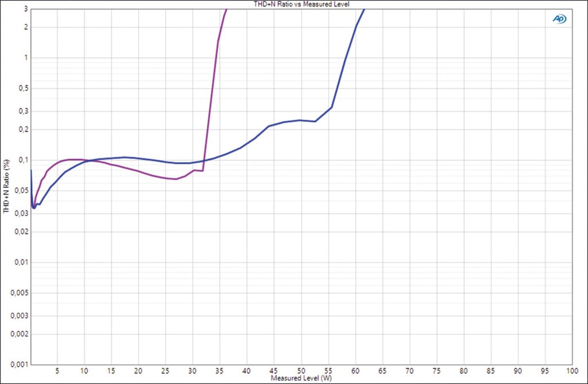Select the THD+N Ratio (%) axis label
Image resolution: width=588 pixels, height=384 pixels.
coord(6,186)
